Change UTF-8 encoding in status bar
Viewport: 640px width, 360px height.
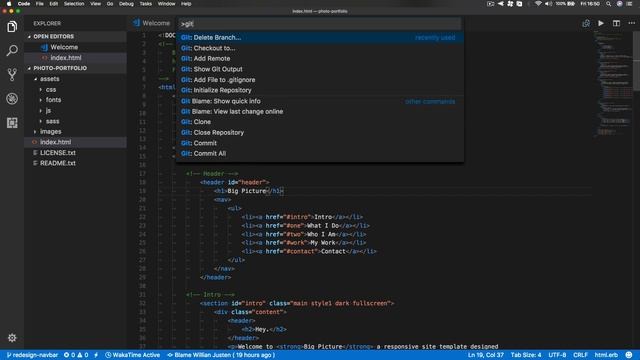click(x=557, y=355)
